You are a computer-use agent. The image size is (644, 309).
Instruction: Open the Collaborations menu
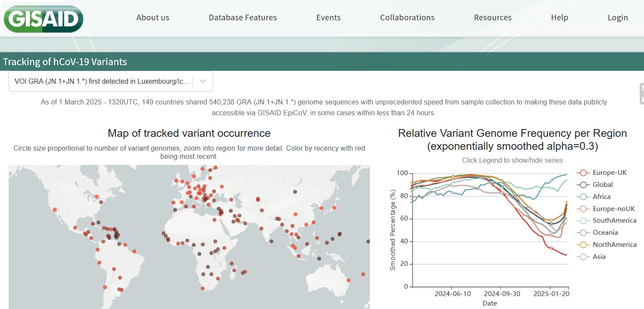(407, 18)
